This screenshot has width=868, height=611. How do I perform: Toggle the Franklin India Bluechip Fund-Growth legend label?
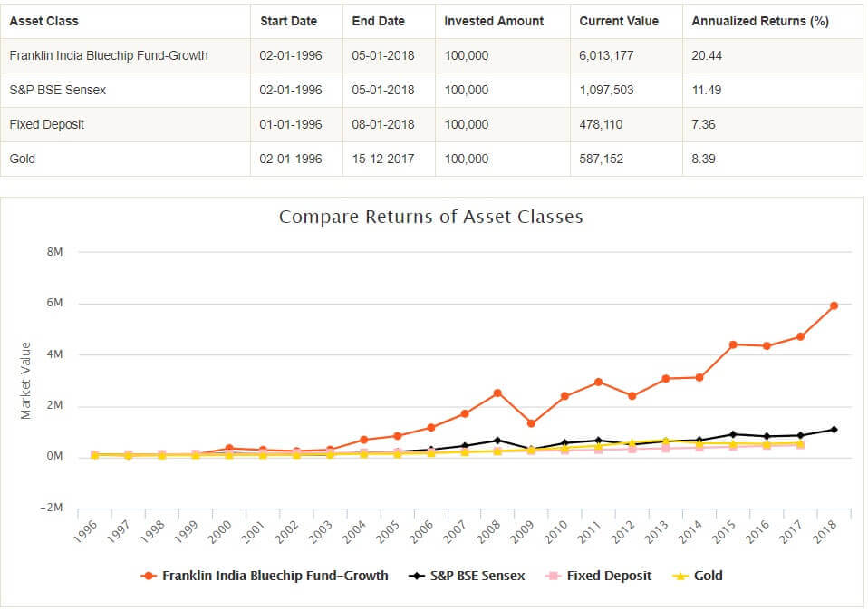275,576
